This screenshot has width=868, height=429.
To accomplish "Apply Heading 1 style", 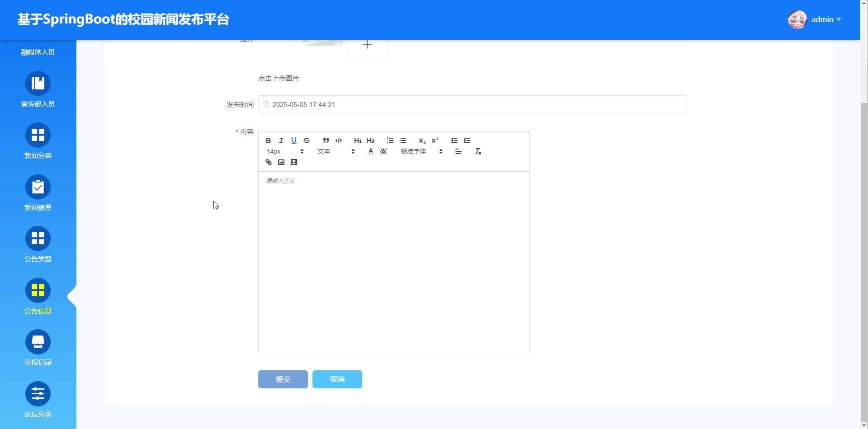I will 358,140.
